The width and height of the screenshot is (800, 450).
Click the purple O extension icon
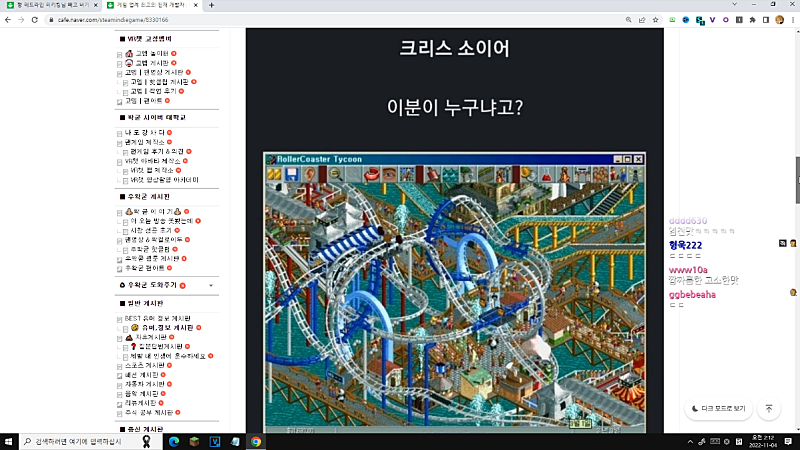point(726,20)
